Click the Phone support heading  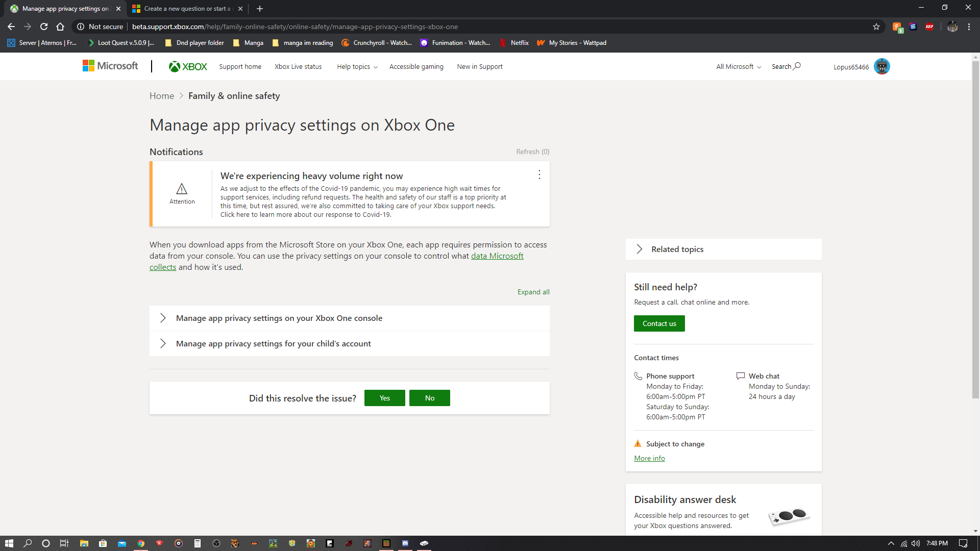click(x=670, y=377)
